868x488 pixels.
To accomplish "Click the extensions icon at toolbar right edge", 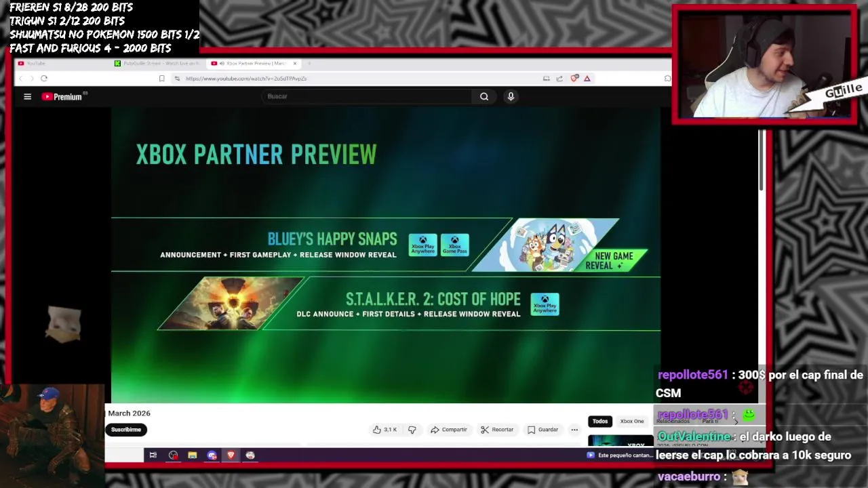I will coord(667,79).
